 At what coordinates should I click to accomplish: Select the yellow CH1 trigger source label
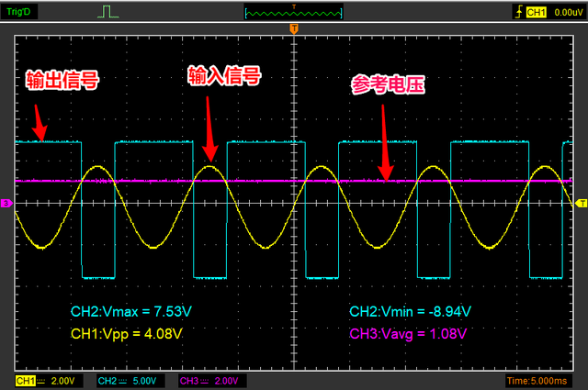[x=535, y=12]
